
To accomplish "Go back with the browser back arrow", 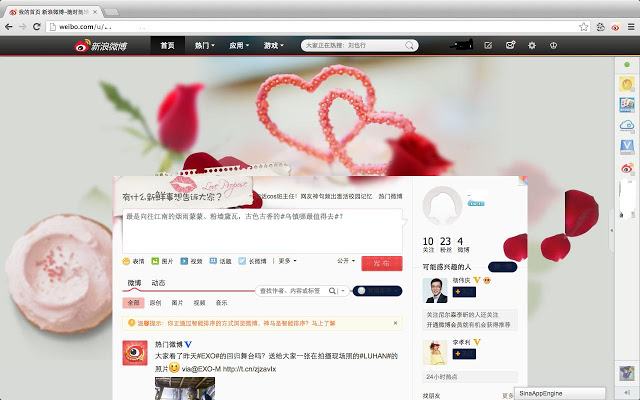I will tap(9, 27).
